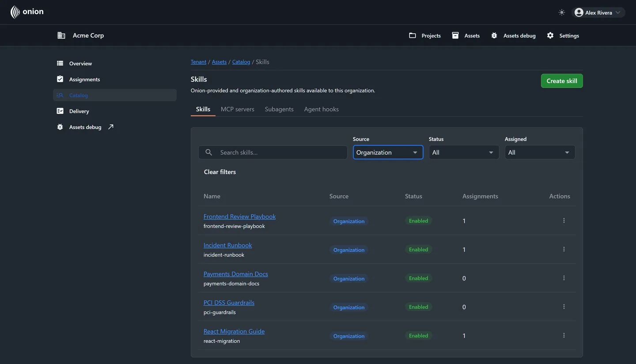Click the Delivery icon in sidebar

[60, 111]
